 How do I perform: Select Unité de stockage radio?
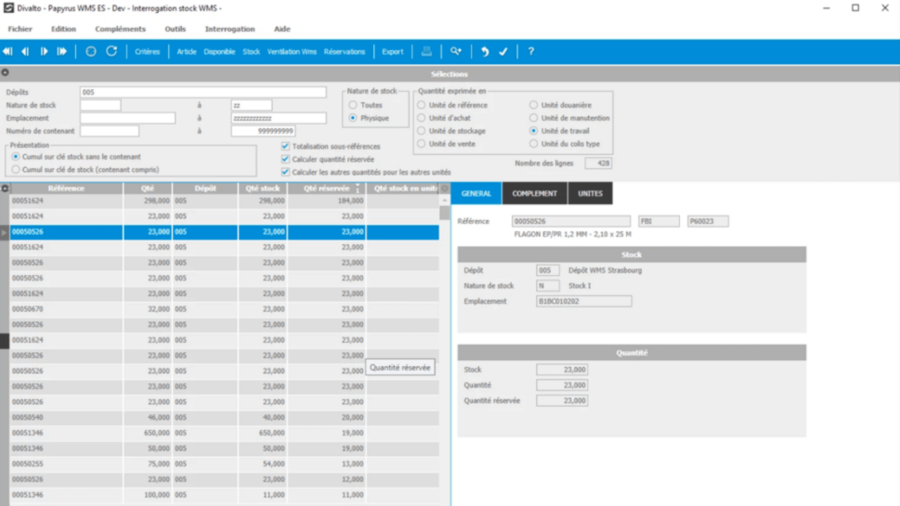(422, 131)
